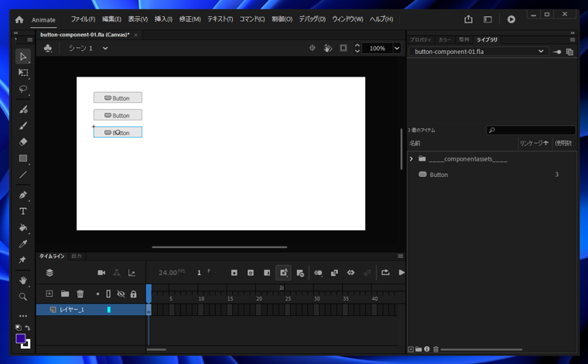588x364 pixels.
Task: Sort library by リンケージ column
Action: (x=534, y=143)
